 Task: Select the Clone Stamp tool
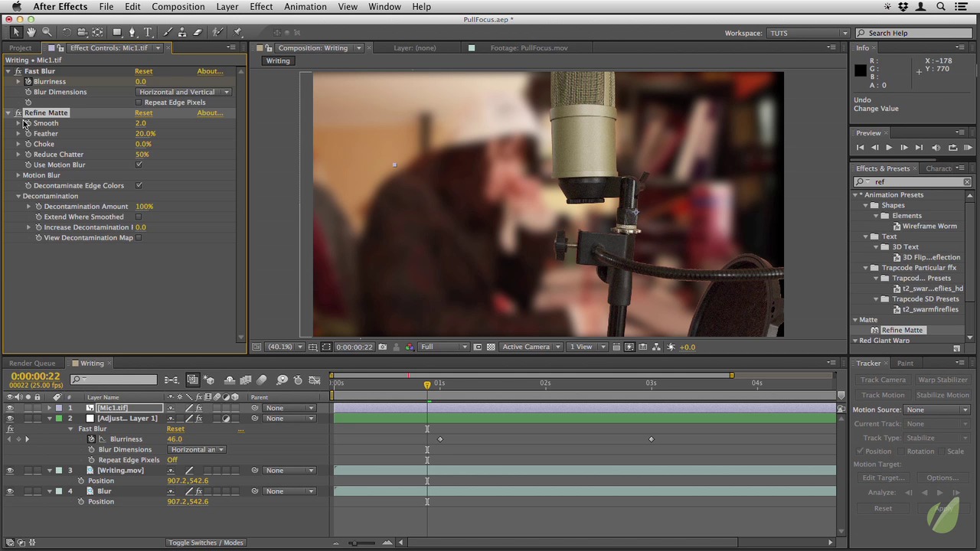182,32
